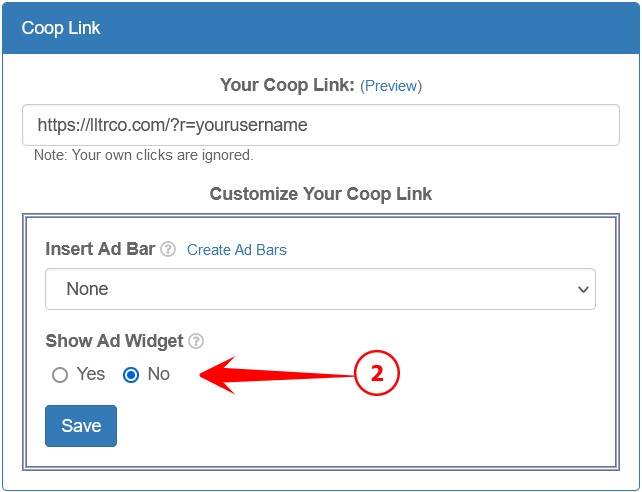Open the Preview link for your coop link
The width and height of the screenshot is (642, 492).
[391, 86]
